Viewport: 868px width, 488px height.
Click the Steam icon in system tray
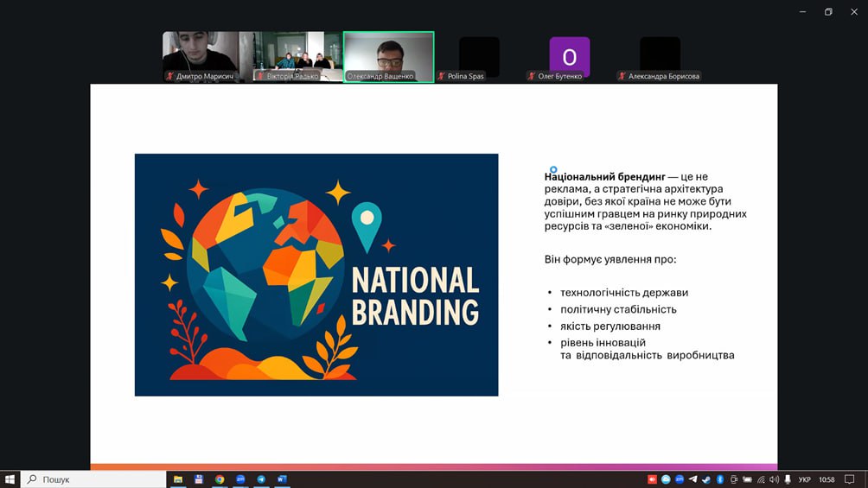pyautogui.click(x=706, y=479)
